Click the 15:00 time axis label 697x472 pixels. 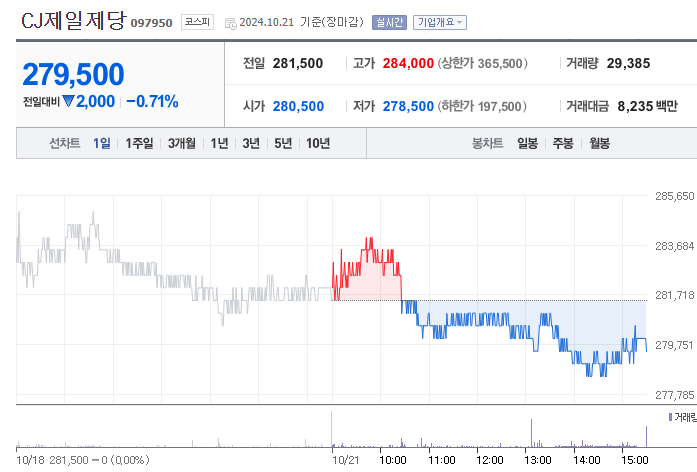(x=635, y=460)
